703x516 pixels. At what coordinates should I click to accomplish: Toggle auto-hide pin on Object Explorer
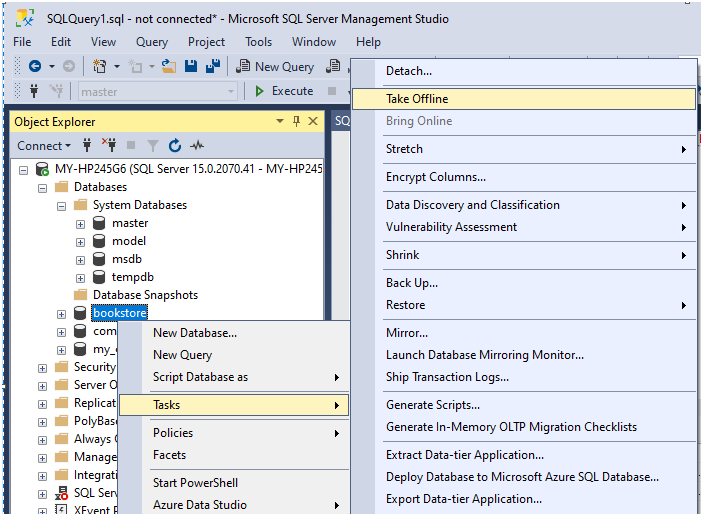[x=296, y=121]
